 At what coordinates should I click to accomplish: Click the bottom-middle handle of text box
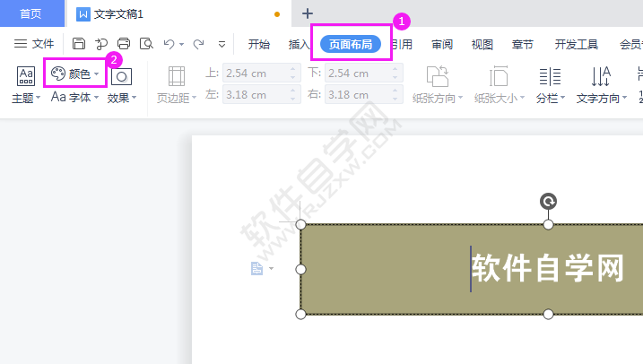[548, 314]
